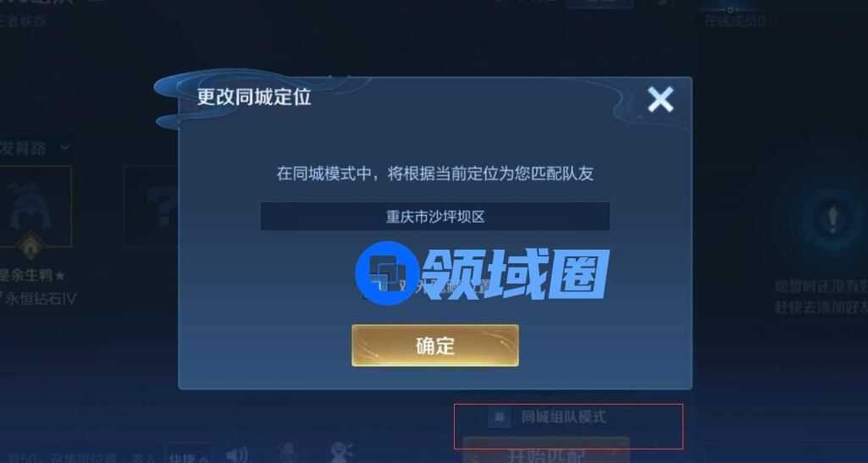Click the exclamation notice icon on right
868x463 pixels.
(x=832, y=220)
